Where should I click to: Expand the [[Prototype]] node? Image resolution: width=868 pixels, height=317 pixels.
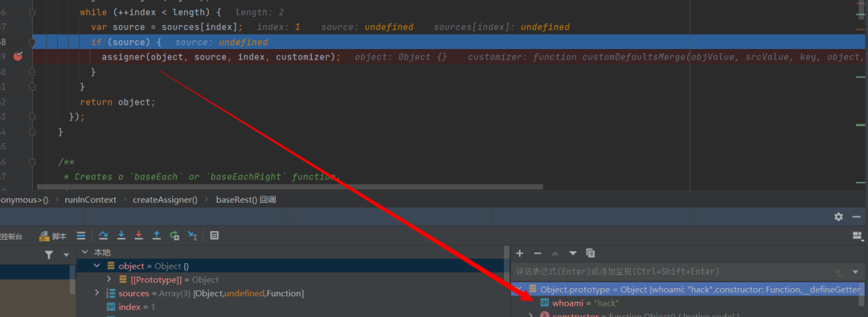tap(109, 279)
